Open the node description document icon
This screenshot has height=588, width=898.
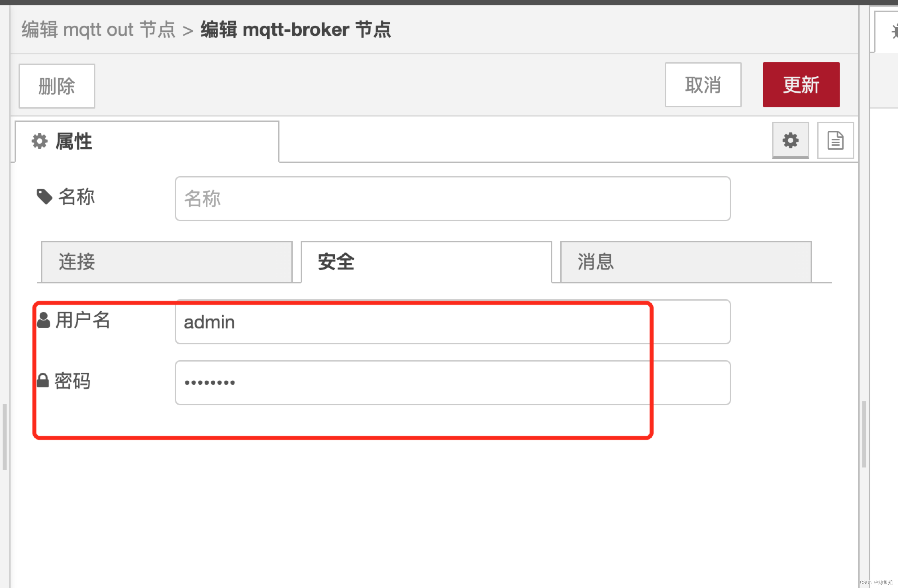pos(835,140)
